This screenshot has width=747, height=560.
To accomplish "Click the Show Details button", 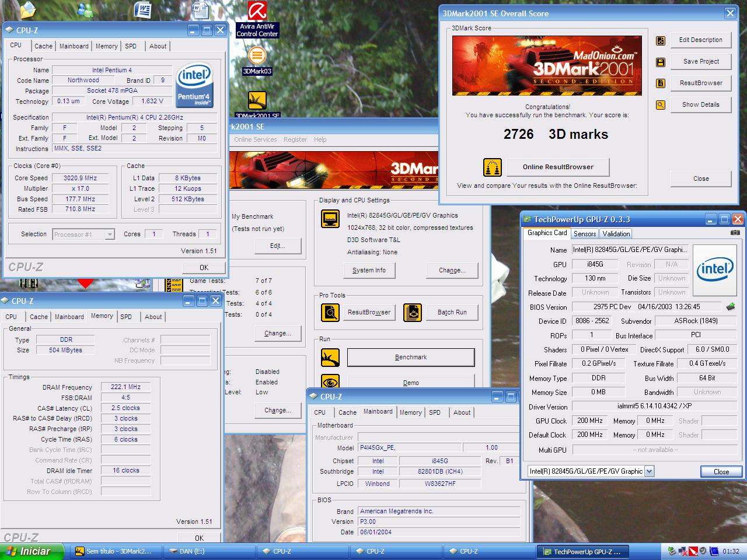I will (701, 104).
